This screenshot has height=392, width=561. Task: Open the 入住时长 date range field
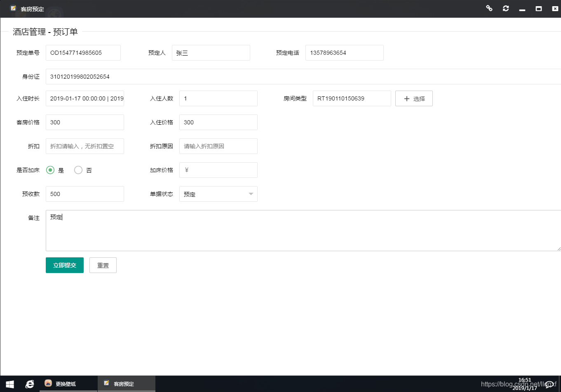[x=85, y=98]
